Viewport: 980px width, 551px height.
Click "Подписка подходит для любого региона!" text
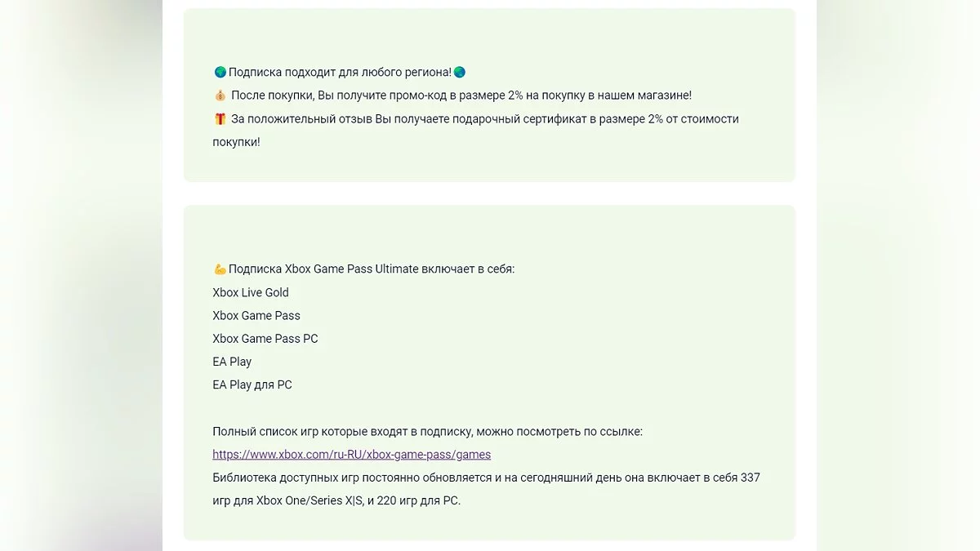coord(340,73)
